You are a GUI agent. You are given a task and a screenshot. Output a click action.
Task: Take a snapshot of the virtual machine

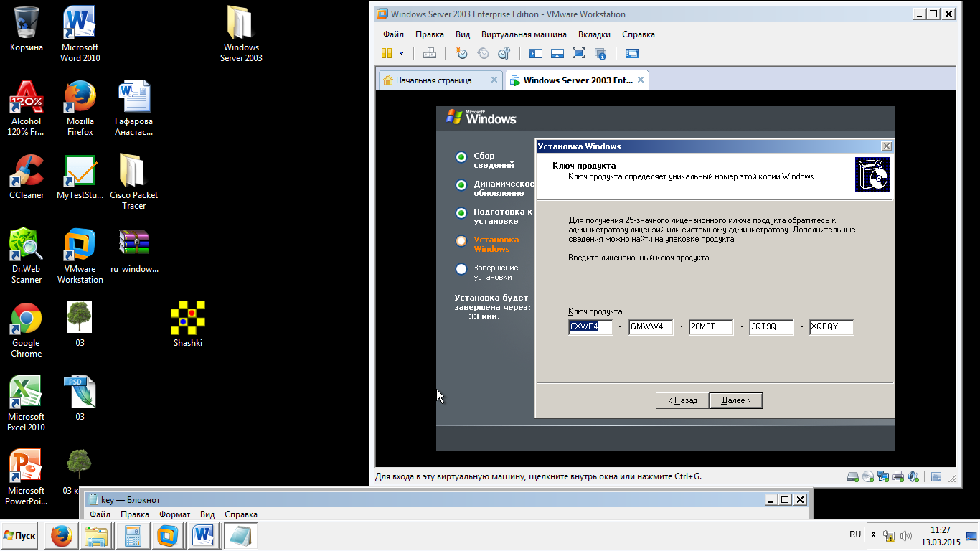pyautogui.click(x=461, y=53)
